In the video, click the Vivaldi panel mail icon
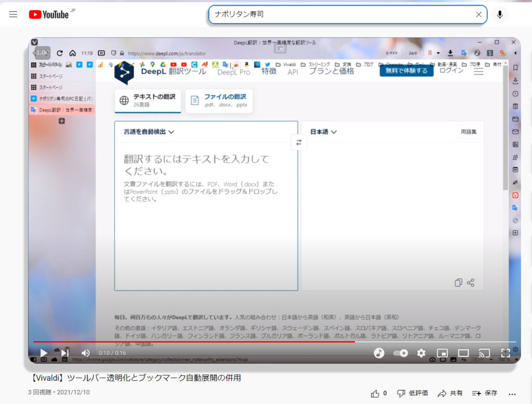The height and width of the screenshot is (404, 532). (x=515, y=131)
